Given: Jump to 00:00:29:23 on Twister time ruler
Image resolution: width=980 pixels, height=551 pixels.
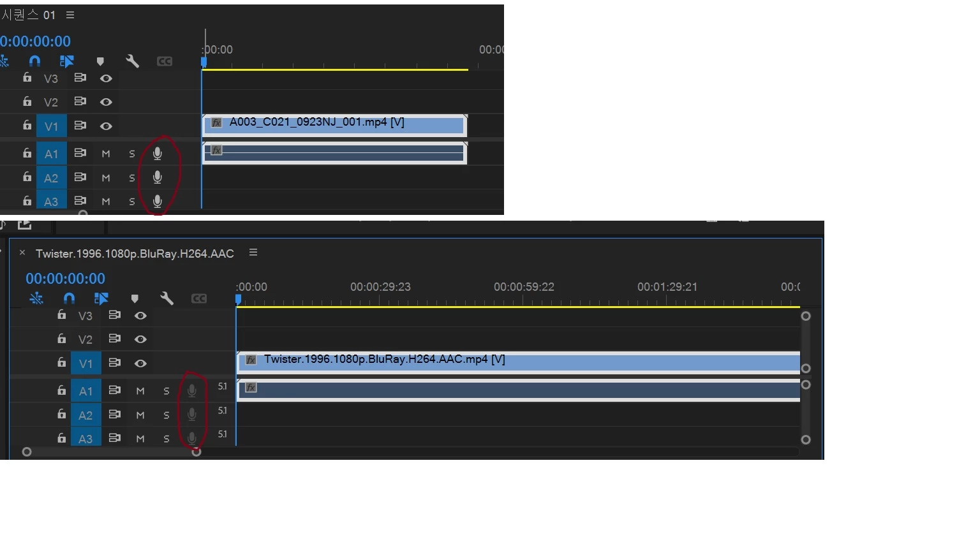Looking at the screenshot, I should pyautogui.click(x=380, y=287).
